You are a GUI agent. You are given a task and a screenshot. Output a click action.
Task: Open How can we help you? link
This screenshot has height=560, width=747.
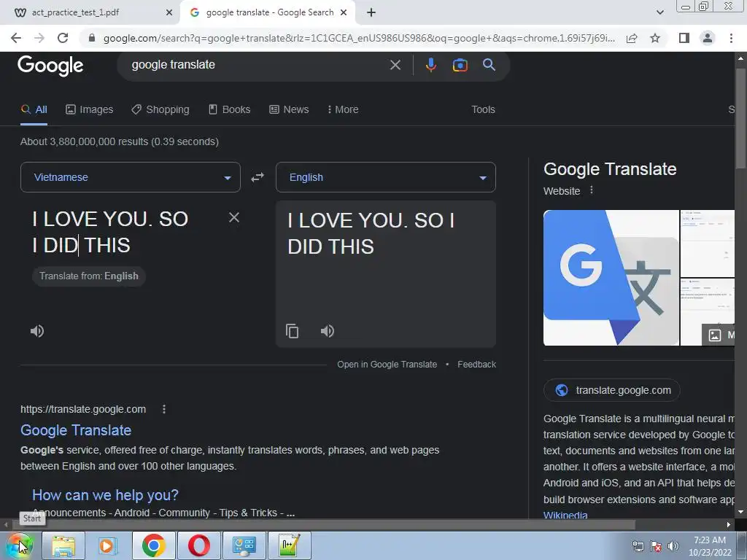click(x=105, y=495)
